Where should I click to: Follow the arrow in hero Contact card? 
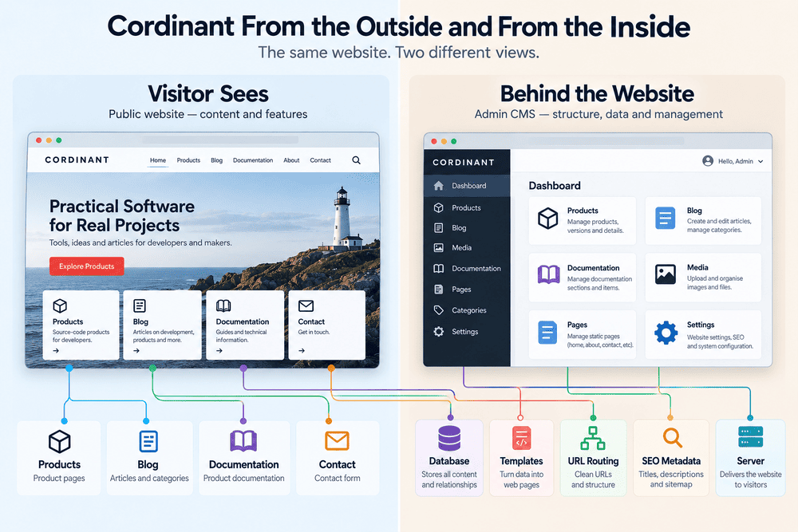[x=302, y=350]
